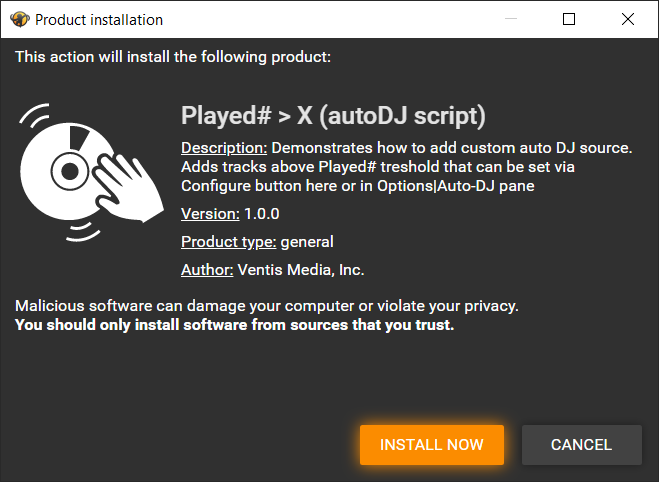The image size is (659, 482).
Task: Click the "Product installation" window title
Action: click(99, 19)
